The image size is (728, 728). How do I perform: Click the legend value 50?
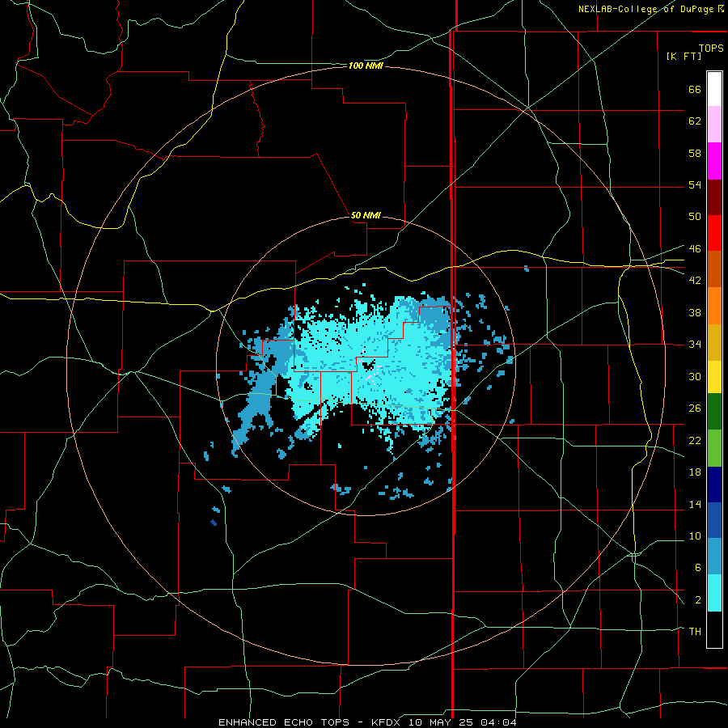coord(695,217)
